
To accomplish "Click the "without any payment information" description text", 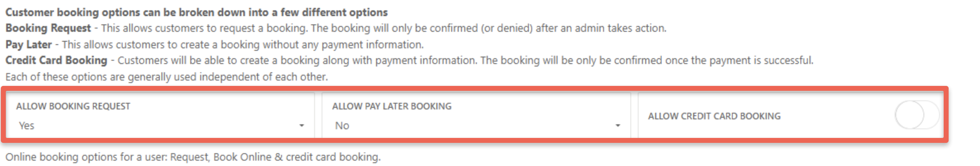I will click(343, 44).
